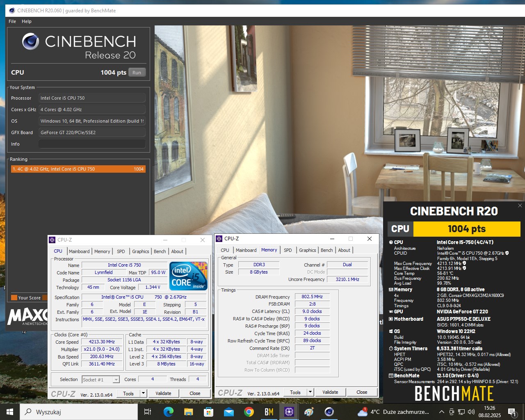Click the Cinebench logo sphere icon
525x420 pixels.
click(x=31, y=41)
